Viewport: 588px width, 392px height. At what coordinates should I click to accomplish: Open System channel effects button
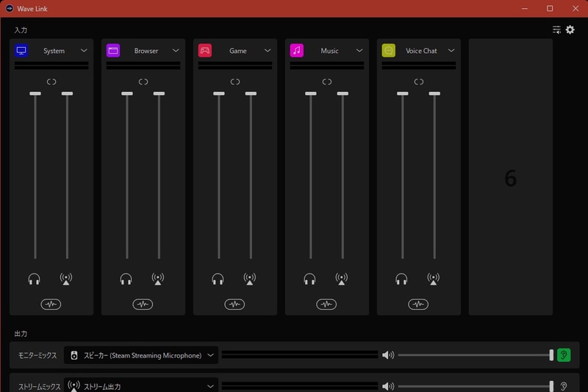point(51,304)
